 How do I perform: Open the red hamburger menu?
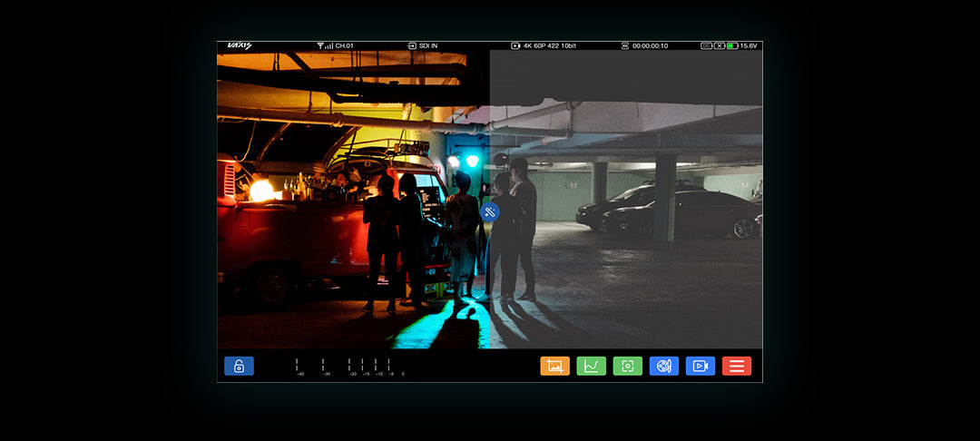[x=736, y=366]
